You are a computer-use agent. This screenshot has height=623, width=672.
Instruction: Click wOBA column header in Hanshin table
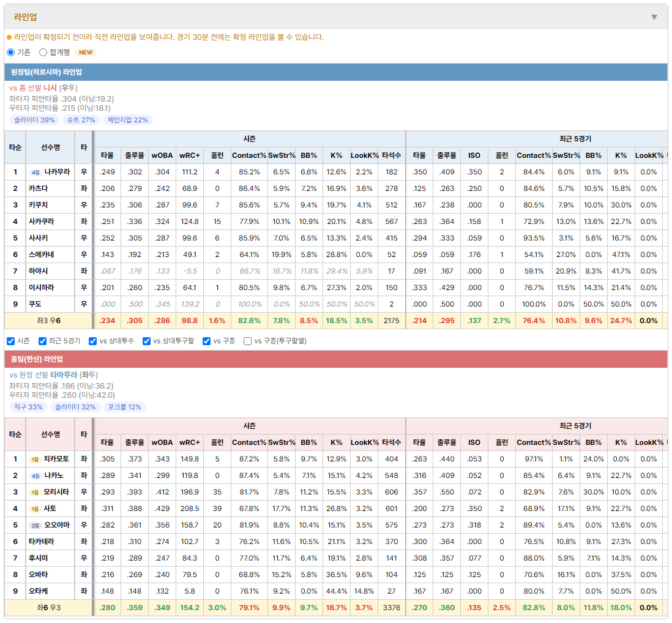162,442
